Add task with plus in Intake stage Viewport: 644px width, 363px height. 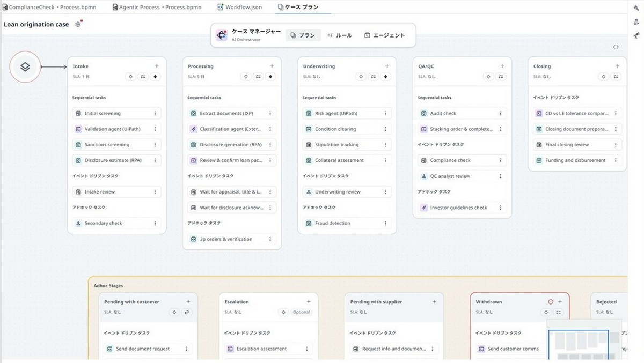[157, 66]
